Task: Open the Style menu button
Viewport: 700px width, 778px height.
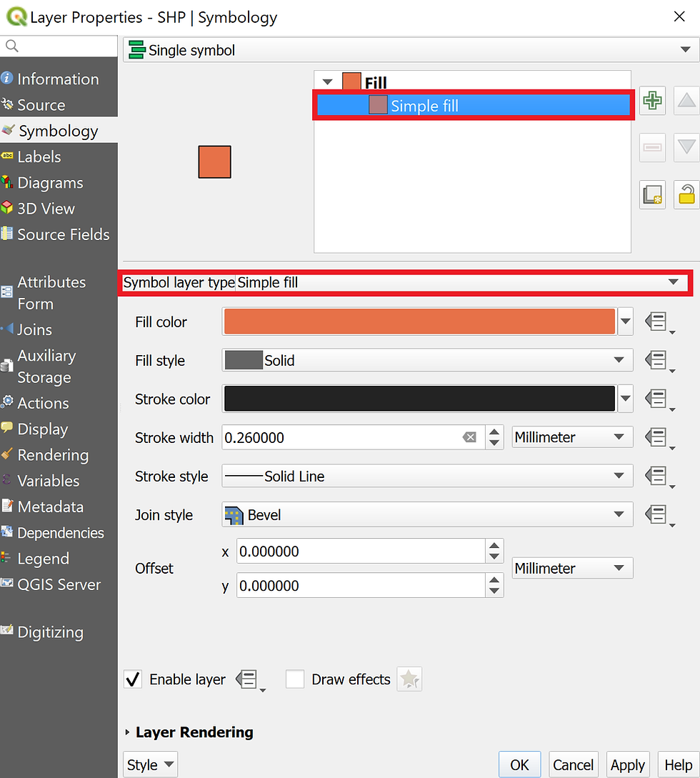Action: pos(150,764)
